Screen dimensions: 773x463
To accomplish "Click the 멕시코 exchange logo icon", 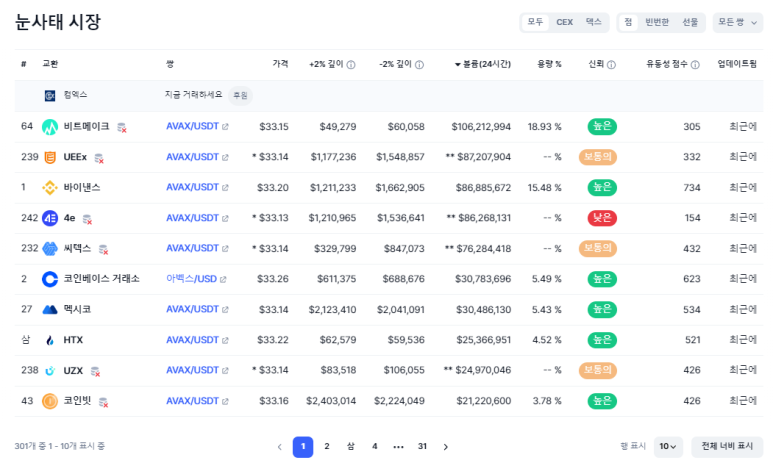I will coord(50,310).
